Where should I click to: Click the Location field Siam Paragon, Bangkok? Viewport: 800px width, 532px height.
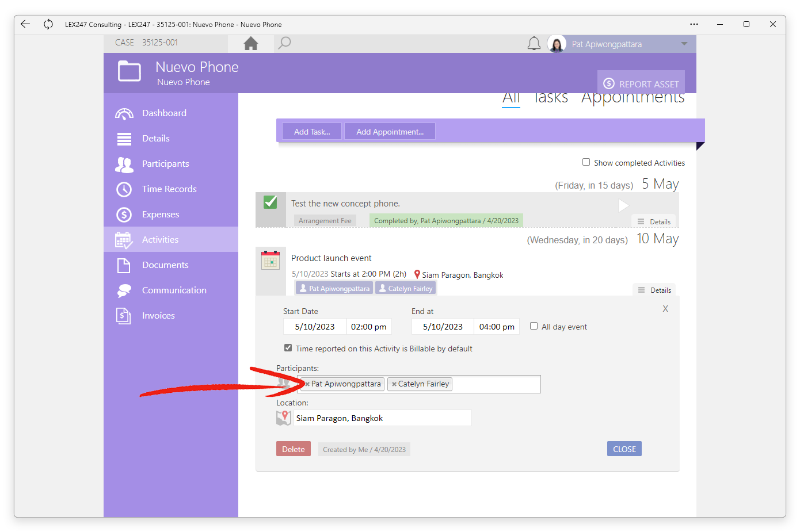point(383,418)
